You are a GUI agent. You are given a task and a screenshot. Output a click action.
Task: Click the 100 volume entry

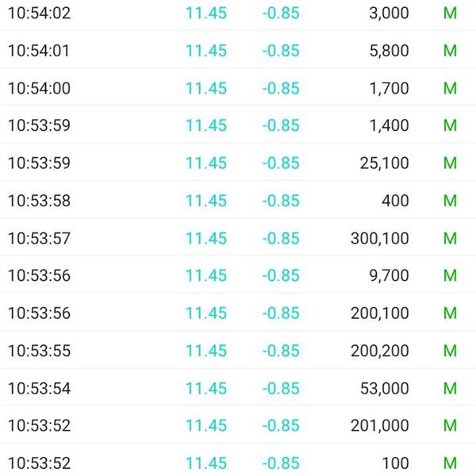395,463
